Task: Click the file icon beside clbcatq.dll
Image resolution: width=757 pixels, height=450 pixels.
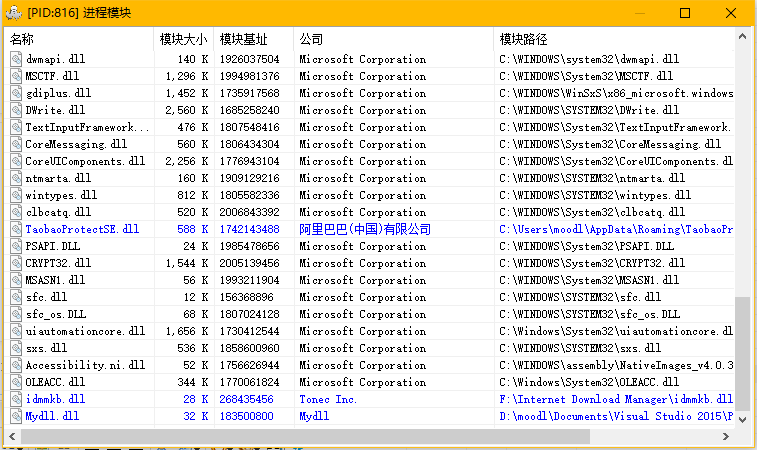Action: click(x=16, y=212)
